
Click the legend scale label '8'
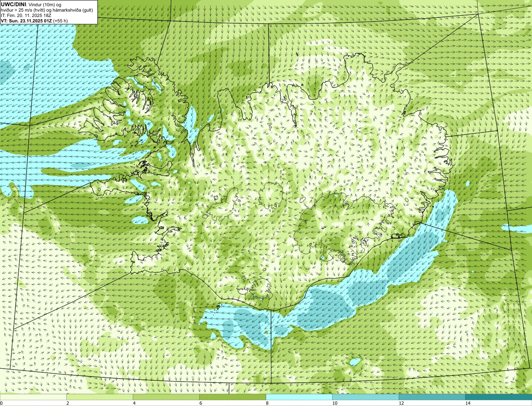coord(267,403)
